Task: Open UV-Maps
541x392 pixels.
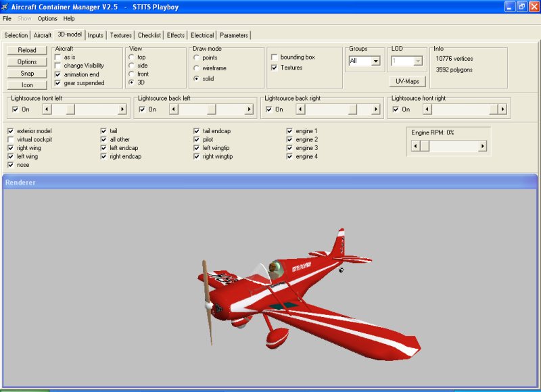Action: coord(407,81)
